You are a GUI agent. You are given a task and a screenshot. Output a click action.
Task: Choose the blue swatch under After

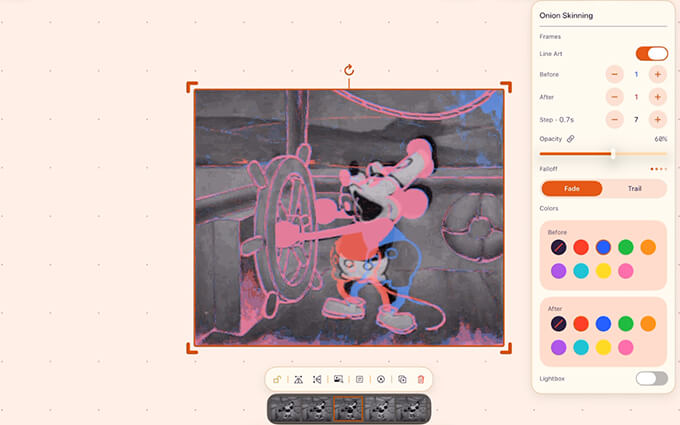pos(603,324)
